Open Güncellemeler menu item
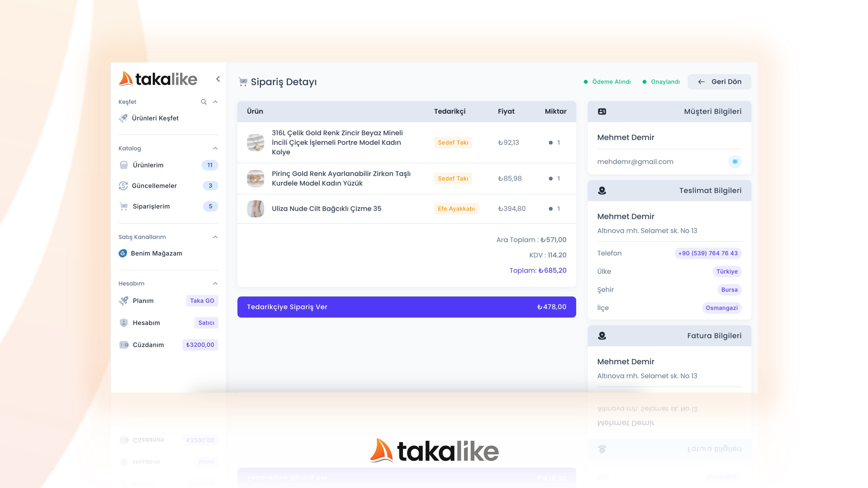 coord(168,186)
